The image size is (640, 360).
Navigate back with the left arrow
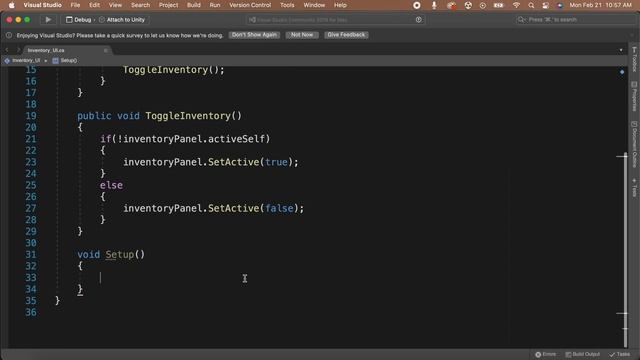pyautogui.click(x=7, y=50)
